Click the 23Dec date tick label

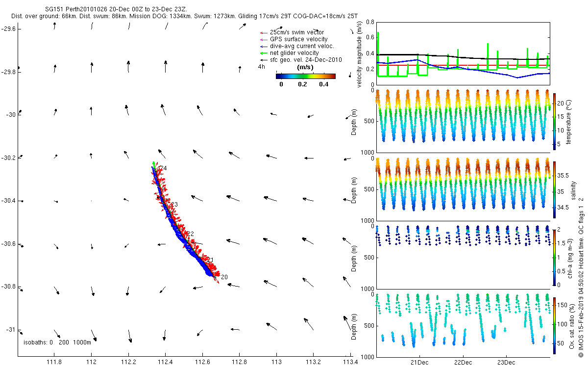(x=506, y=363)
